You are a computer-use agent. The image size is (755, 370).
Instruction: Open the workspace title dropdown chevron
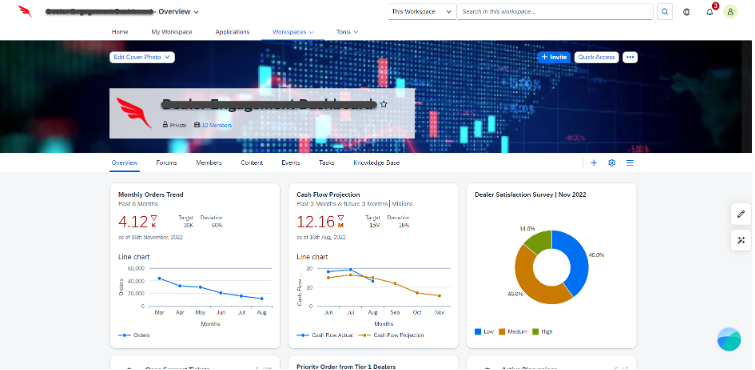196,12
